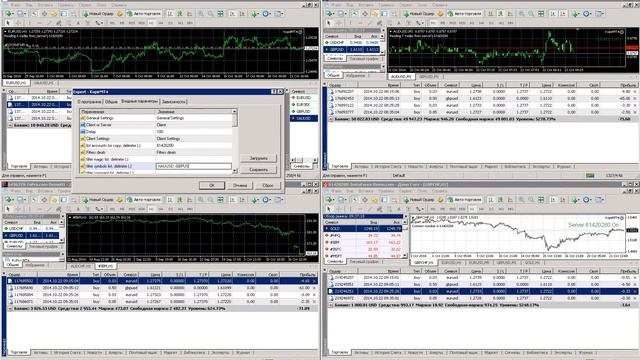
Task: Switch to line chart in the GBPCHF window
Action: (x=510, y=200)
